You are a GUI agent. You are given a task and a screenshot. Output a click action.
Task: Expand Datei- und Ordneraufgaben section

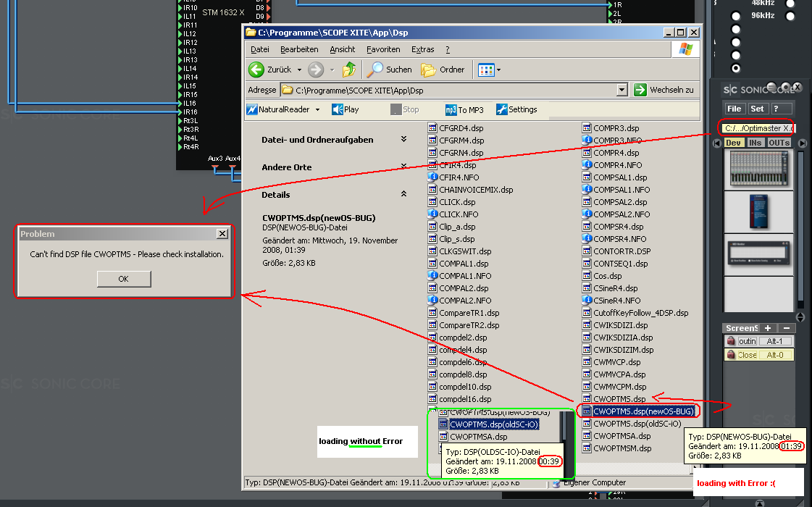pyautogui.click(x=403, y=139)
